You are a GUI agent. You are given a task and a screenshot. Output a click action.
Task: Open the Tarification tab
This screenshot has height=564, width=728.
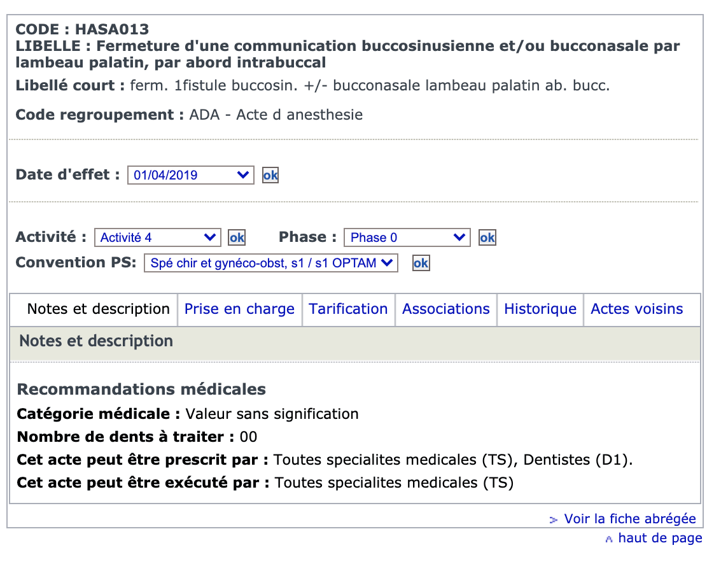tap(348, 309)
